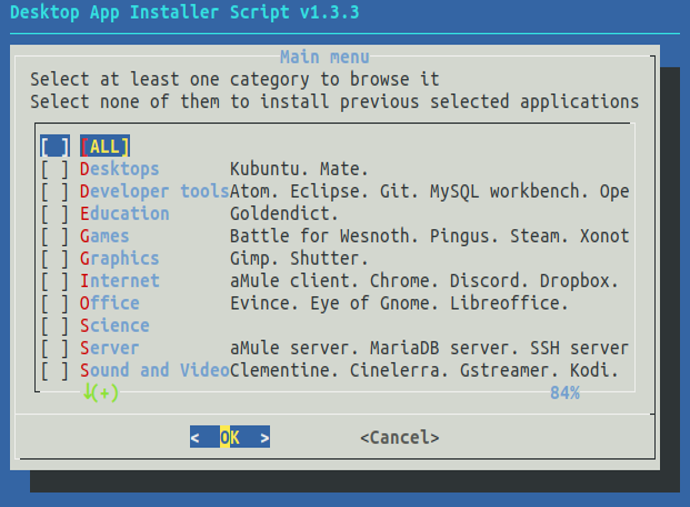Click the 'Clementine. Cinelerra.' description
The width and height of the screenshot is (690, 507).
(x=424, y=371)
